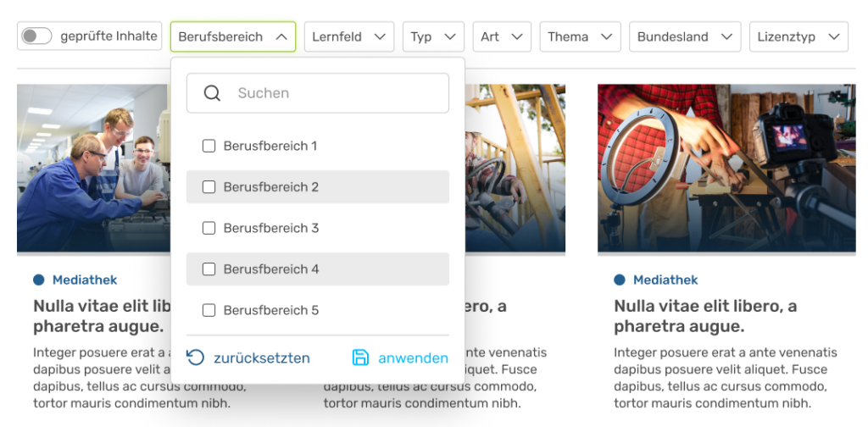The width and height of the screenshot is (868, 427).
Task: Expand the Lizenztyp dropdown
Action: tap(798, 36)
